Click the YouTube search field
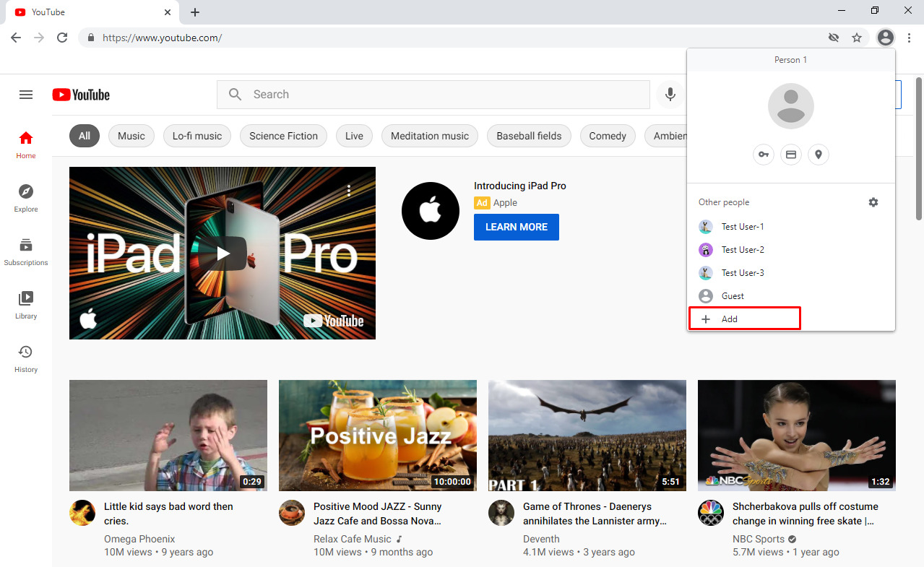Viewport: 924px width, 567px height. coord(433,95)
